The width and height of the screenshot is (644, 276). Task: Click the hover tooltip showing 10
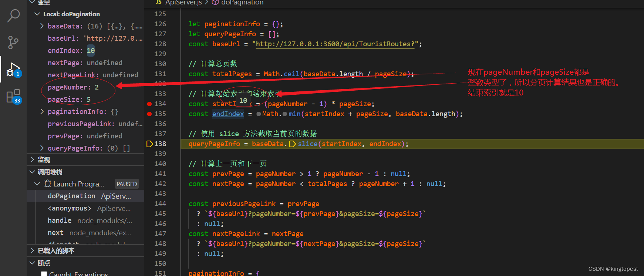[243, 101]
